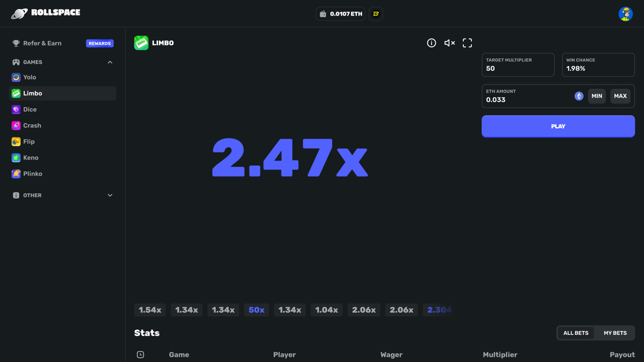
Task: Unmute the game sound
Action: pyautogui.click(x=449, y=43)
